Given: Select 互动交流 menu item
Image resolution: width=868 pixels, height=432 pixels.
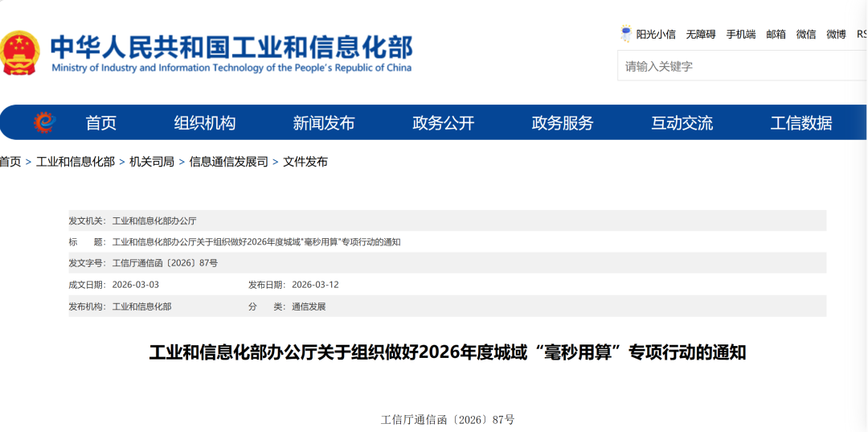Looking at the screenshot, I should click(682, 123).
